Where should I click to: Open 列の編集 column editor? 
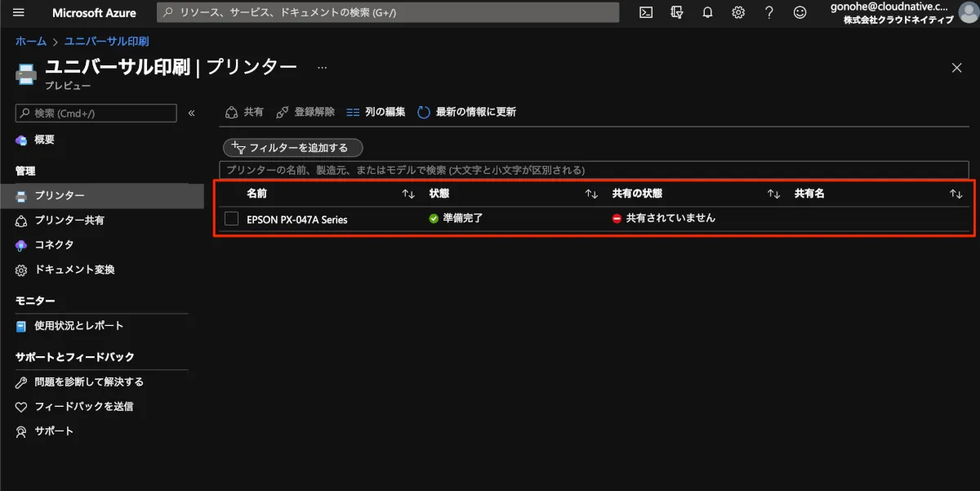(376, 112)
